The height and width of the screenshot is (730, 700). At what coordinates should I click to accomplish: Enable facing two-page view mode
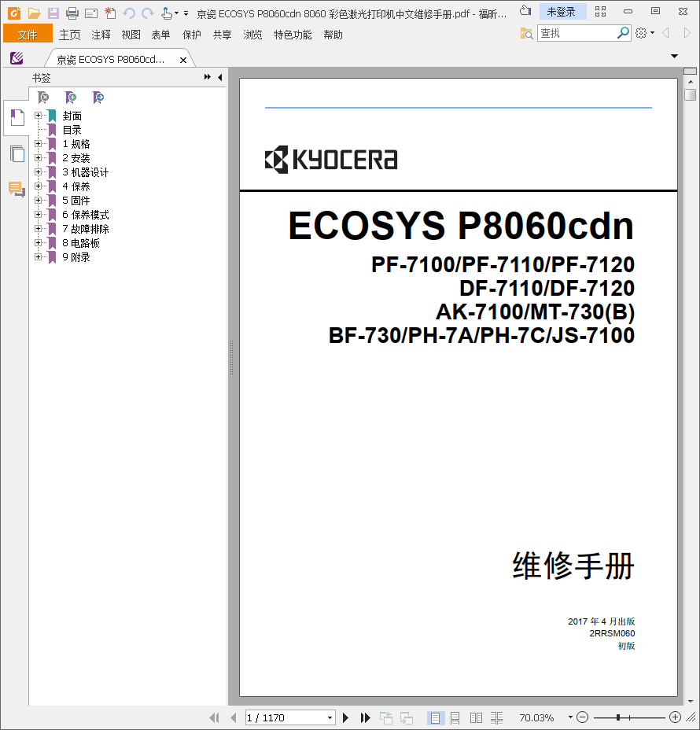pyautogui.click(x=476, y=718)
